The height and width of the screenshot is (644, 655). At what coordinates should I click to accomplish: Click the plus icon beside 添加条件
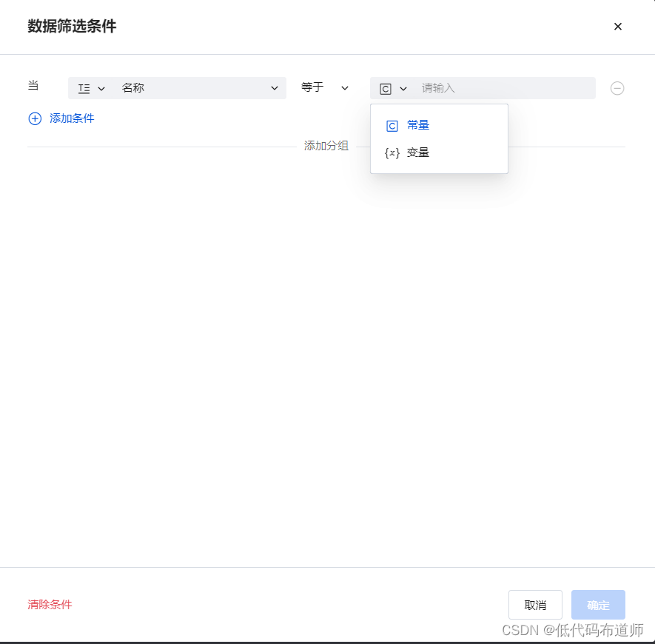click(35, 118)
